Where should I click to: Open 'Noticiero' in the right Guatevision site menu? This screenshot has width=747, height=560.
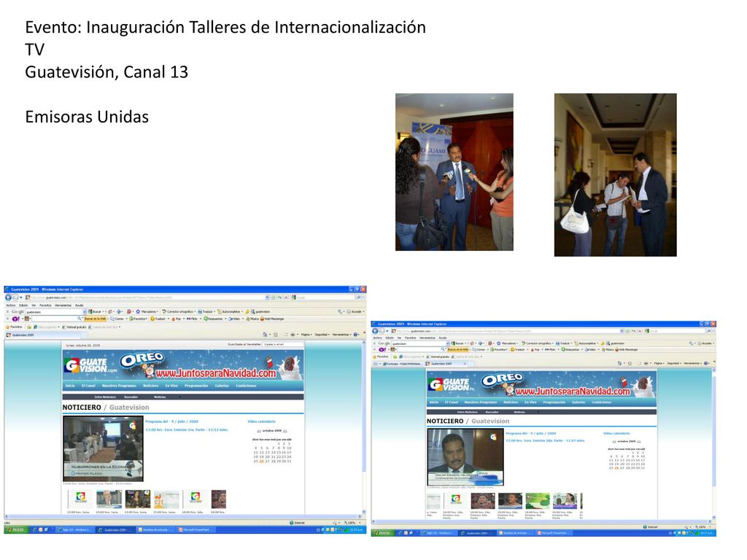tap(510, 402)
